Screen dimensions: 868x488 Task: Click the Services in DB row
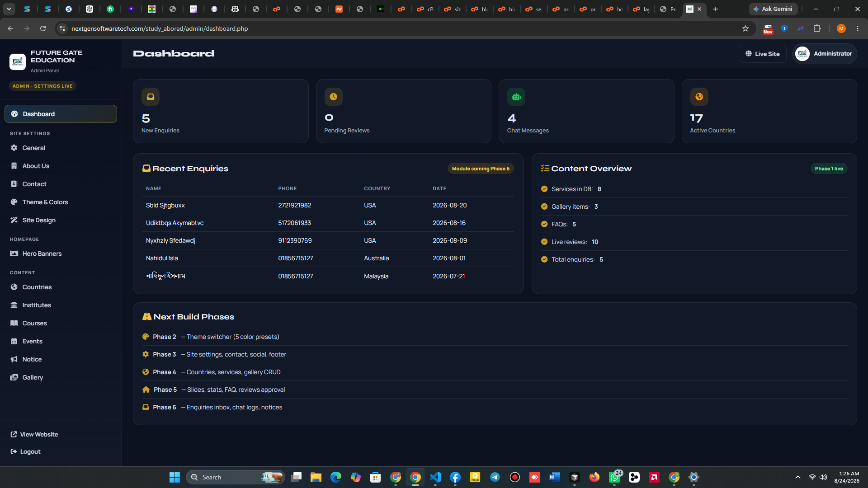[x=694, y=189]
